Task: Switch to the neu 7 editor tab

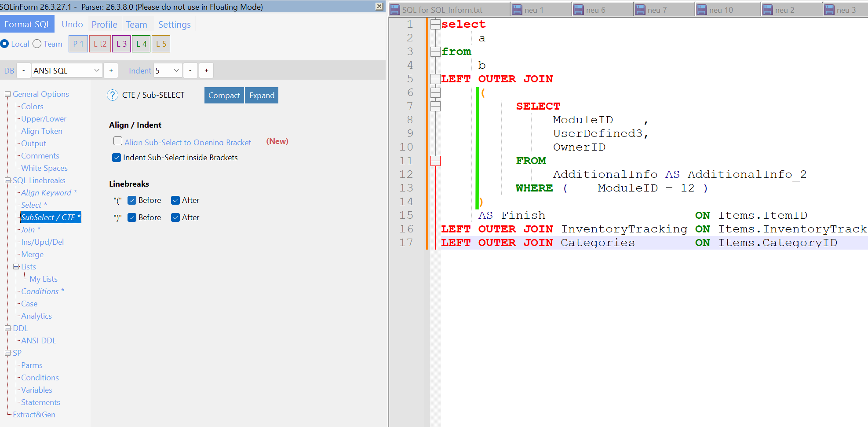Action: pos(657,10)
